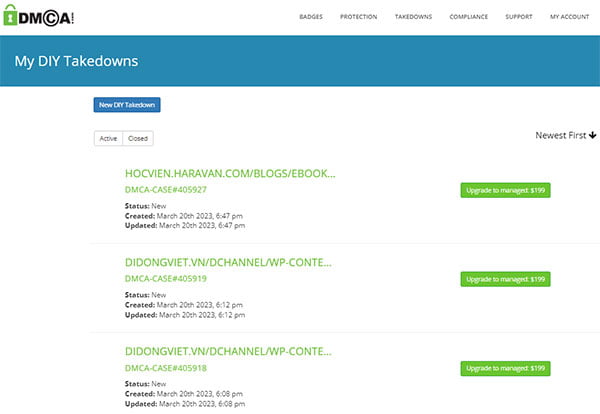Click the My DIY Takedowns page heading
The height and width of the screenshot is (414, 600).
(x=76, y=61)
